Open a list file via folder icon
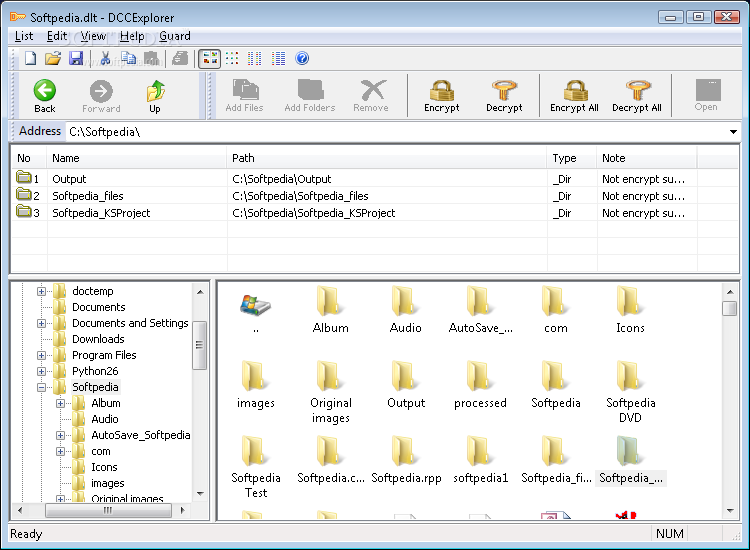Image resolution: width=750 pixels, height=550 pixels. [53, 58]
